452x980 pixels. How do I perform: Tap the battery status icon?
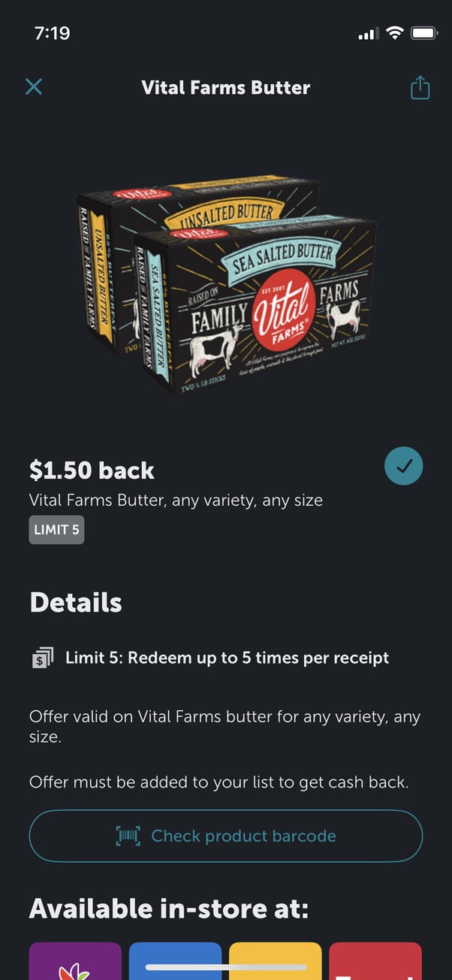424,34
